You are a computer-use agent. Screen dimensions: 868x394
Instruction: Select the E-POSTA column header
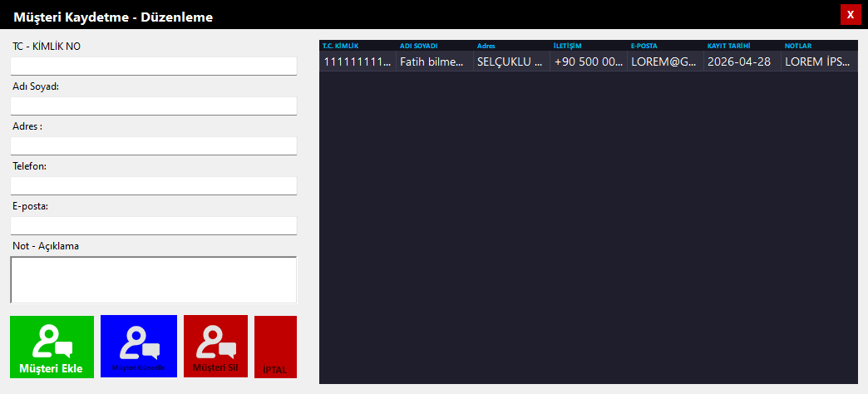(665, 46)
